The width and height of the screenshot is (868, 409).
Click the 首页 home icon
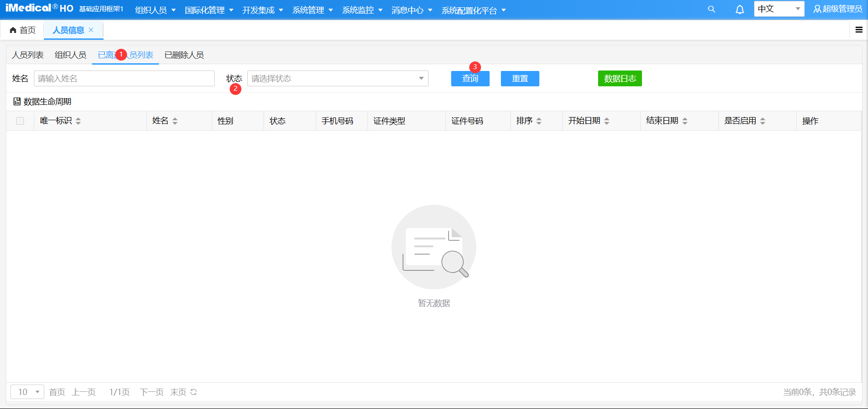[x=13, y=30]
